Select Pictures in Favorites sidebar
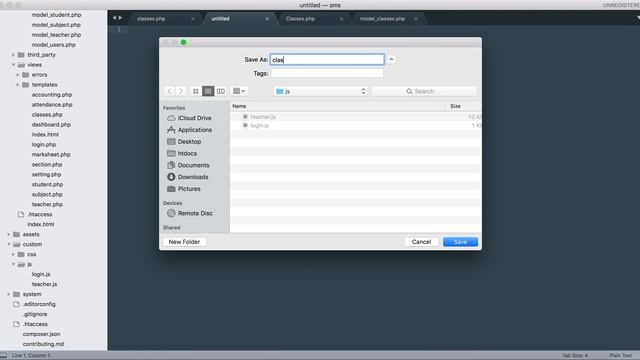 184,189
